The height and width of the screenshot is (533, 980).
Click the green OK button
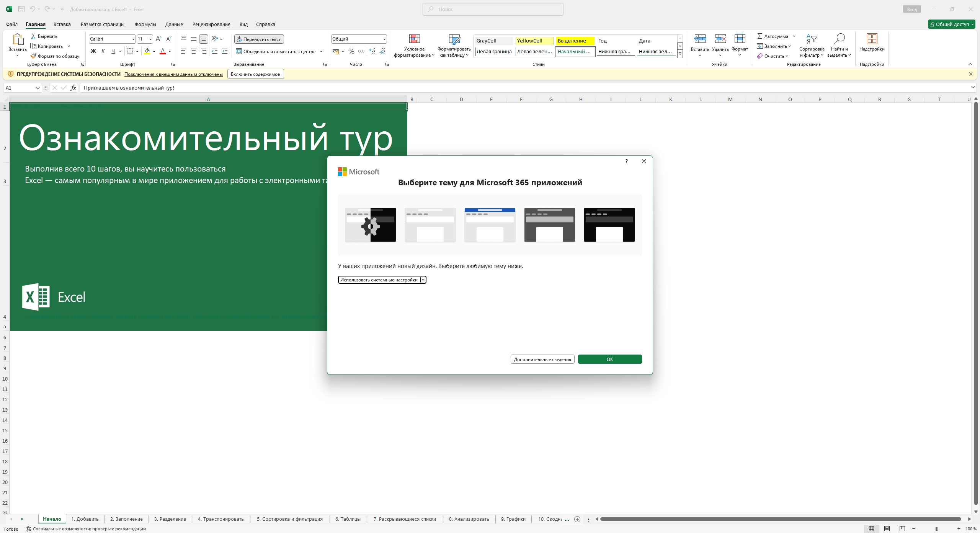click(x=609, y=359)
